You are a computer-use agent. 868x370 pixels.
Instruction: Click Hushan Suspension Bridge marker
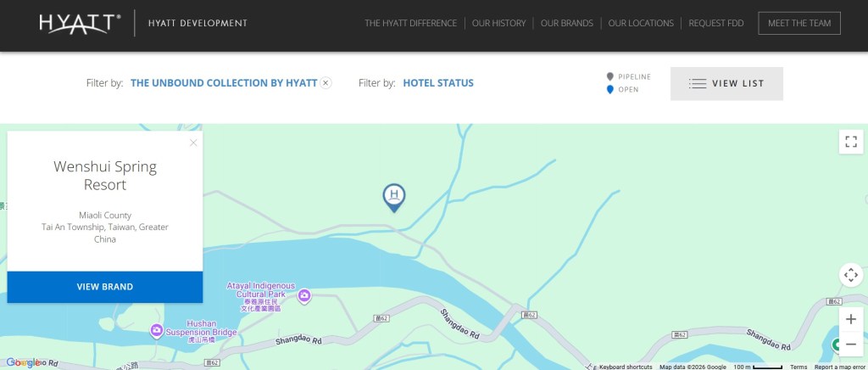[x=156, y=329]
